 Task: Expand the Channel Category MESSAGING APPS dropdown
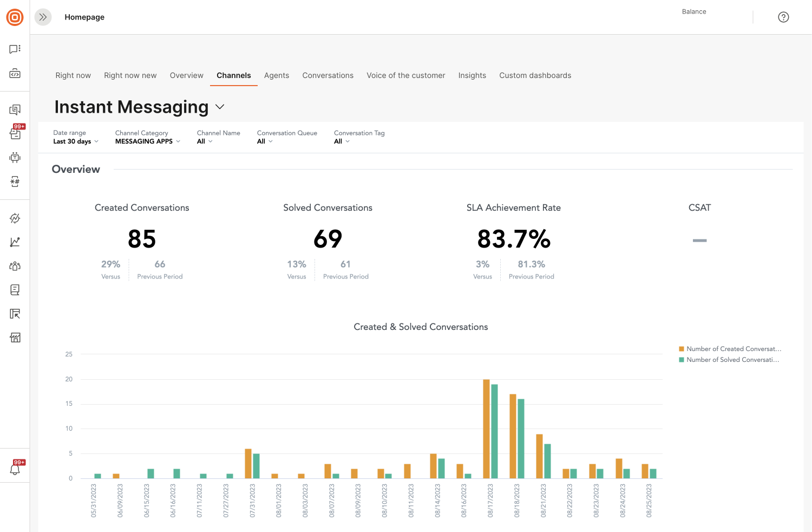(147, 141)
